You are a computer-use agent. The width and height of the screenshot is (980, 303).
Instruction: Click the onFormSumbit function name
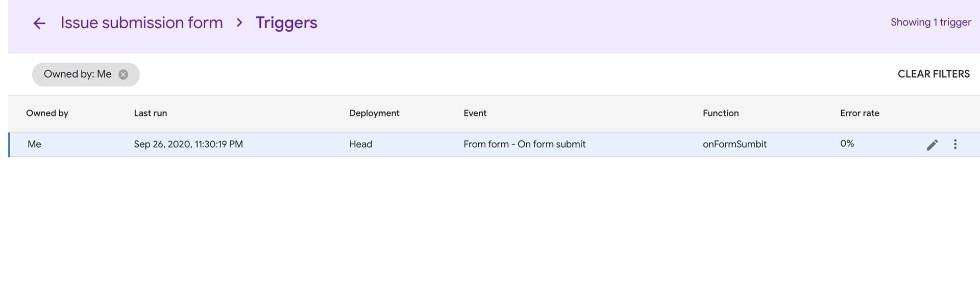[734, 145]
